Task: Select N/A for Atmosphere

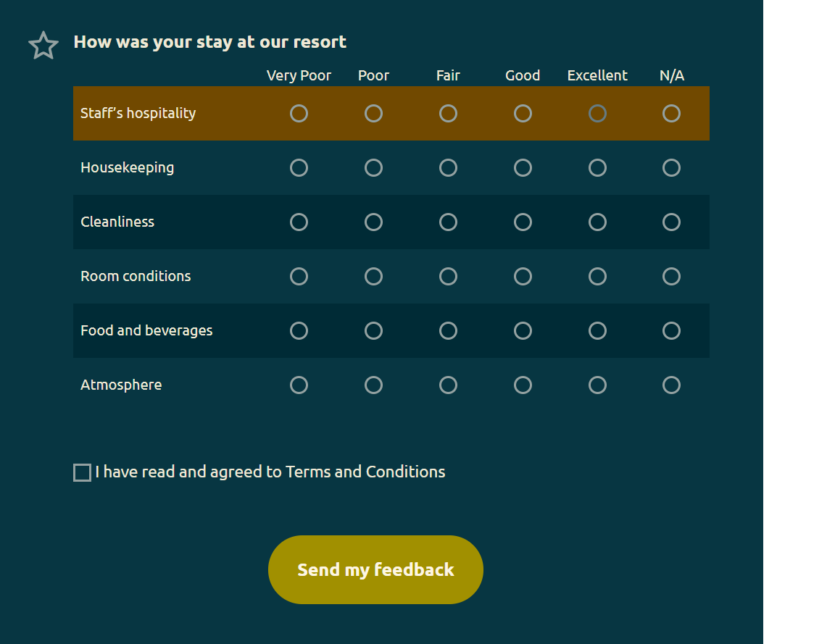Action: 671,385
